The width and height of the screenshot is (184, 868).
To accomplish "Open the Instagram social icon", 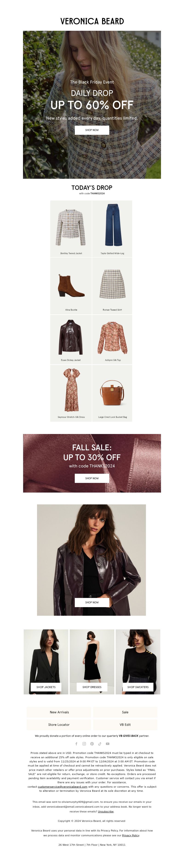I will 84,744.
